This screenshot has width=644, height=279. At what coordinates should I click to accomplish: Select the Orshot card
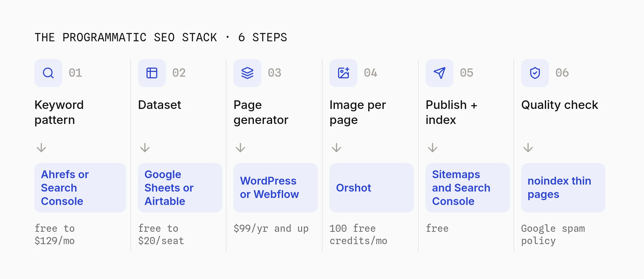pyautogui.click(x=372, y=188)
